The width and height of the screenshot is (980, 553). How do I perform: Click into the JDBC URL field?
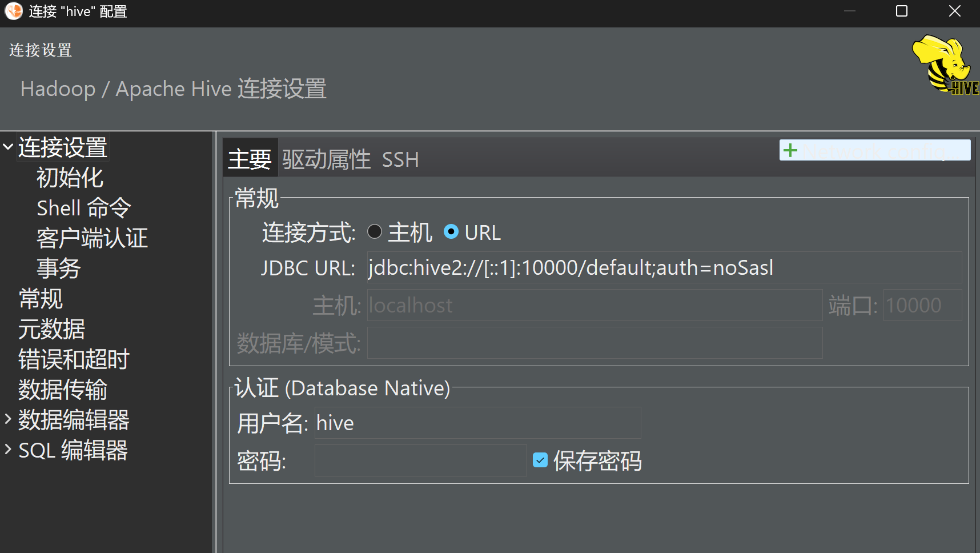coord(664,267)
